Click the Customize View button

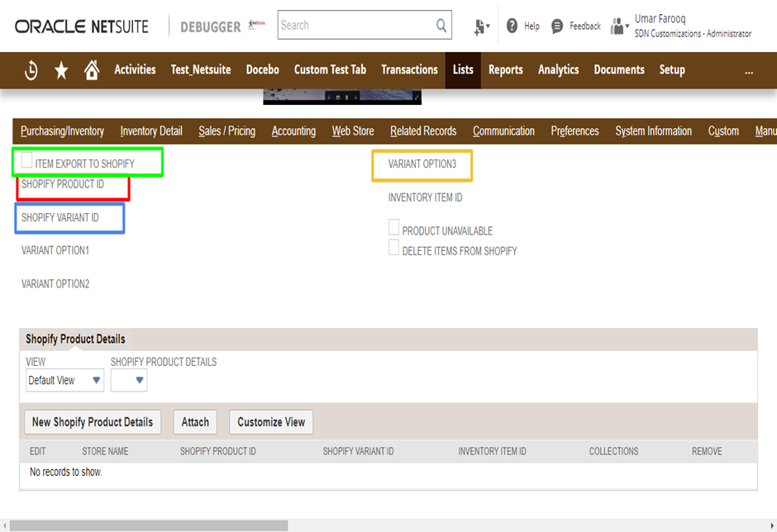point(271,422)
